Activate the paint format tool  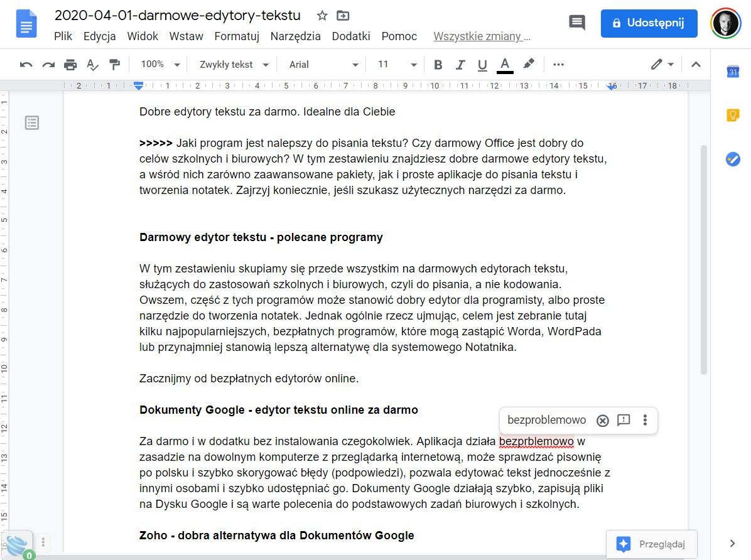coord(114,65)
